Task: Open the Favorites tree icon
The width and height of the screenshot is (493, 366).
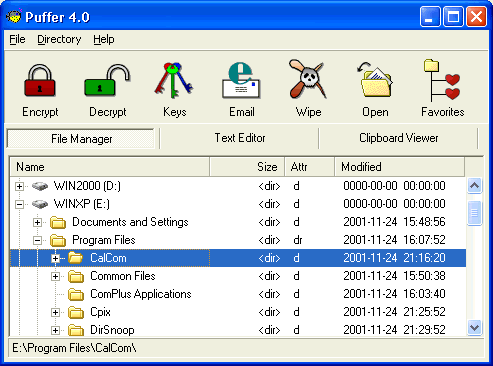Action: (442, 80)
